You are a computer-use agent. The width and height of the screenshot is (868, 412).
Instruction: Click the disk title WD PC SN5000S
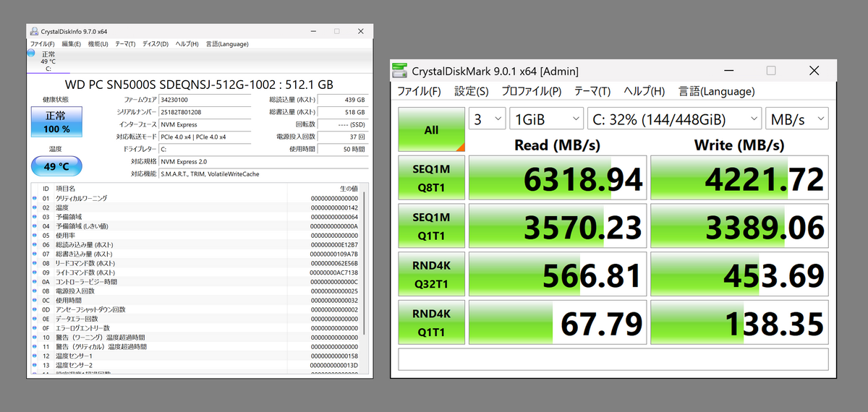click(x=199, y=84)
